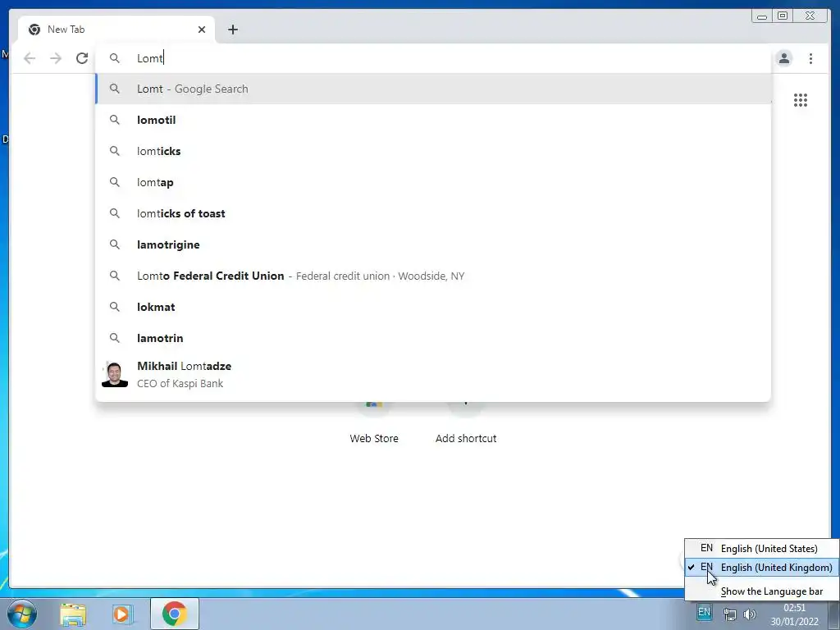Click the address bar containing Lomt
The width and height of the screenshot is (840, 630).
(433, 58)
